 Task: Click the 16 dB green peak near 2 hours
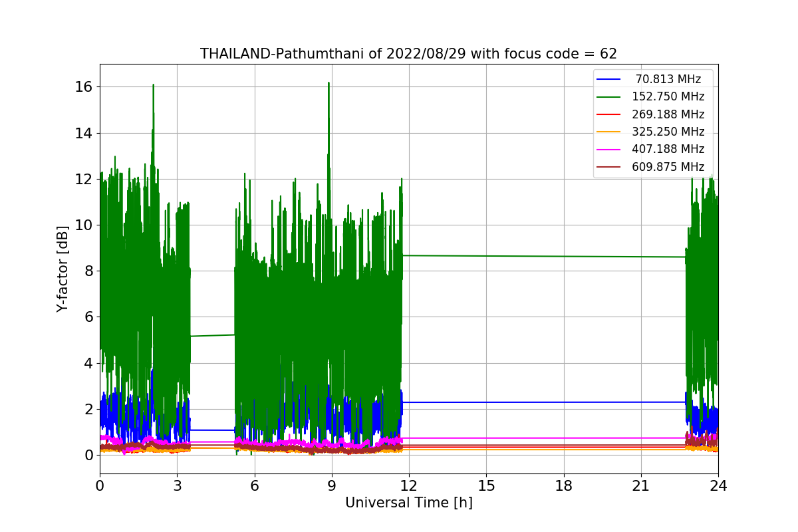(154, 86)
